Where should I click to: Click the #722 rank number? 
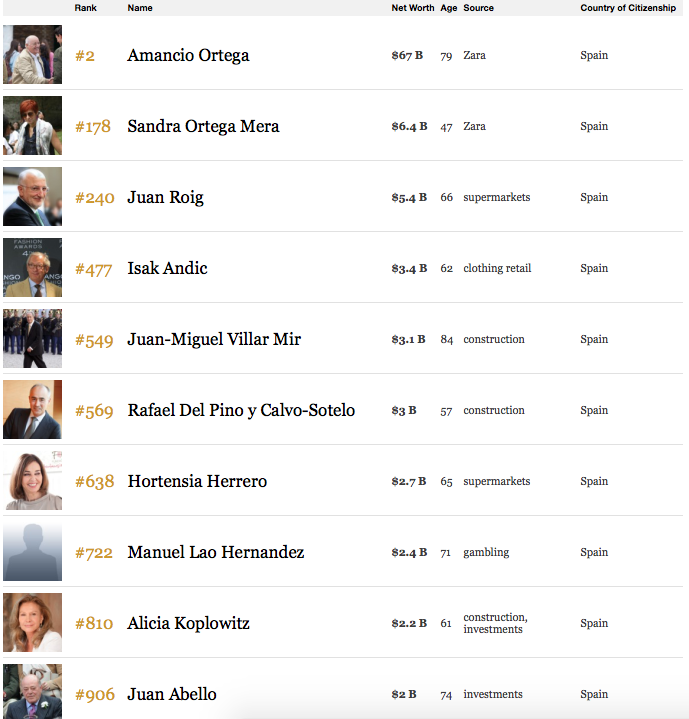pos(94,553)
